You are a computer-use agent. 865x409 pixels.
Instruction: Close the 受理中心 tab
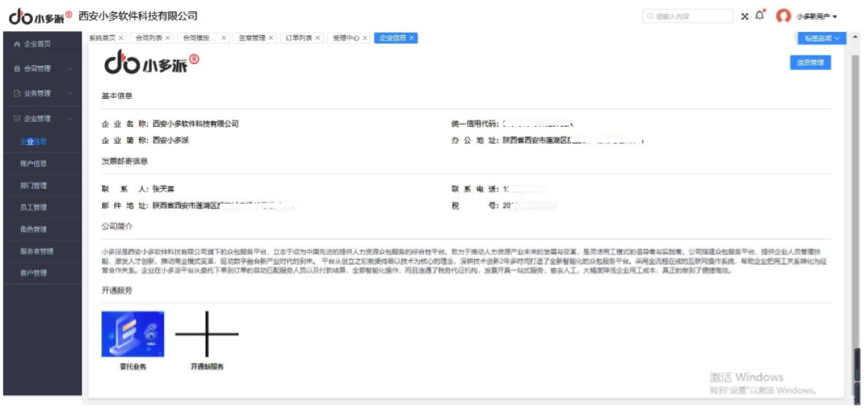point(365,38)
